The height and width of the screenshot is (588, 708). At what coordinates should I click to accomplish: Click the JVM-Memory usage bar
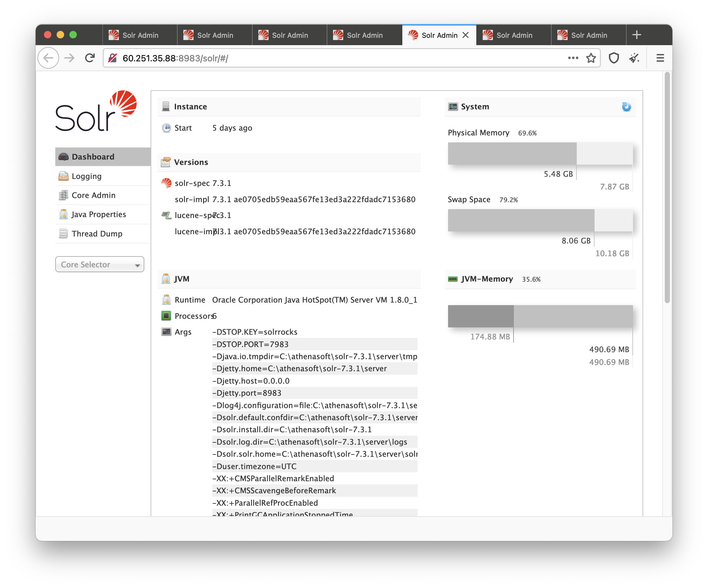tap(540, 316)
